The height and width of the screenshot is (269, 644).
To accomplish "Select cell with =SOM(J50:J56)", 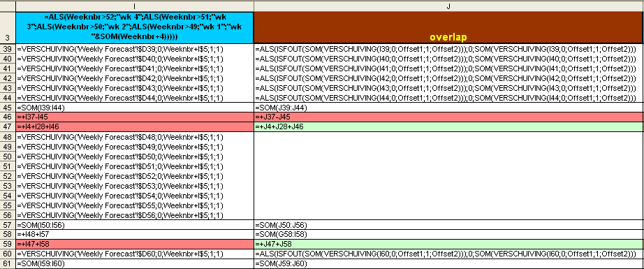I will (448, 225).
